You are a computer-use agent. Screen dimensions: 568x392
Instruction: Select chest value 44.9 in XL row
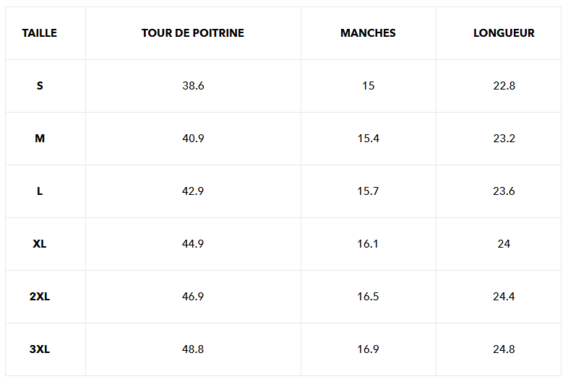coord(193,244)
